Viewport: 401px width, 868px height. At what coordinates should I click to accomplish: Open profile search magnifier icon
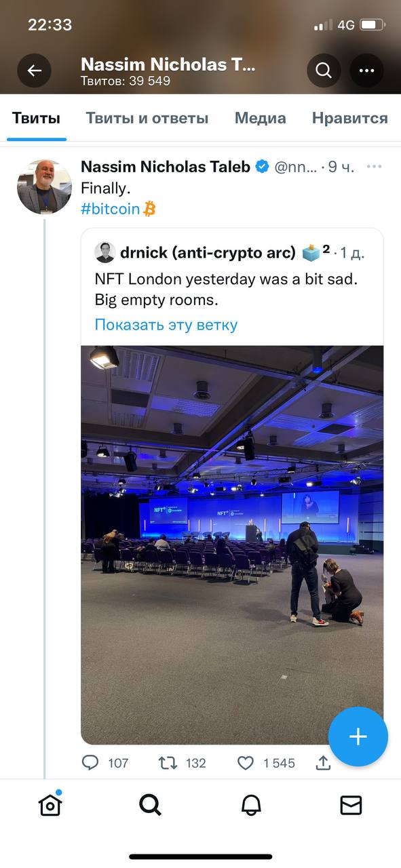(324, 71)
